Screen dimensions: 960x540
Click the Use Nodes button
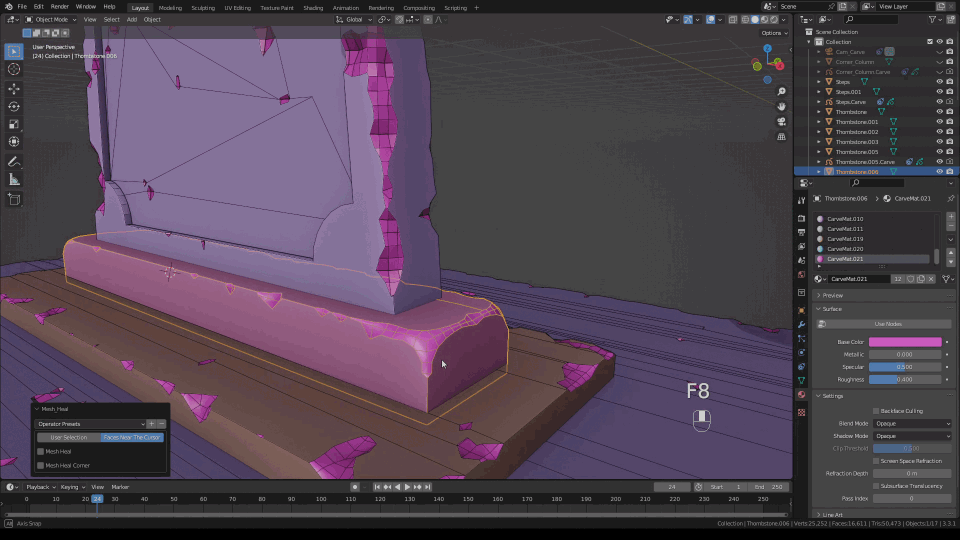click(x=888, y=324)
